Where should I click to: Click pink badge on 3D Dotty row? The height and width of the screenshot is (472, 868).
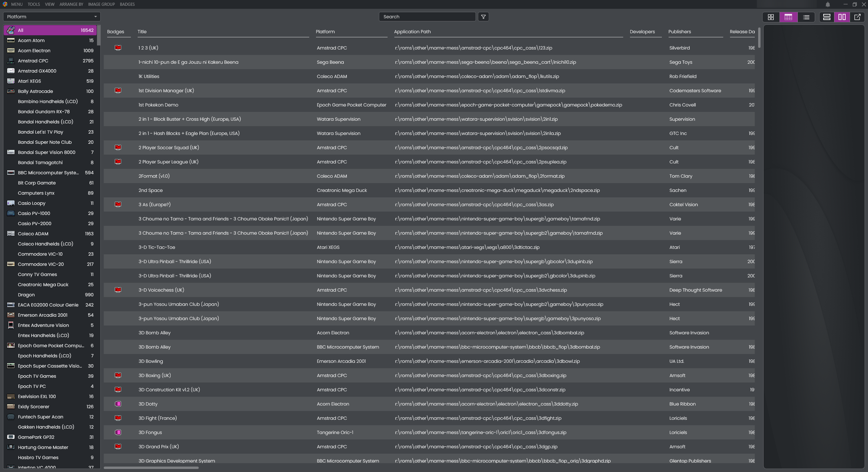[x=118, y=404]
